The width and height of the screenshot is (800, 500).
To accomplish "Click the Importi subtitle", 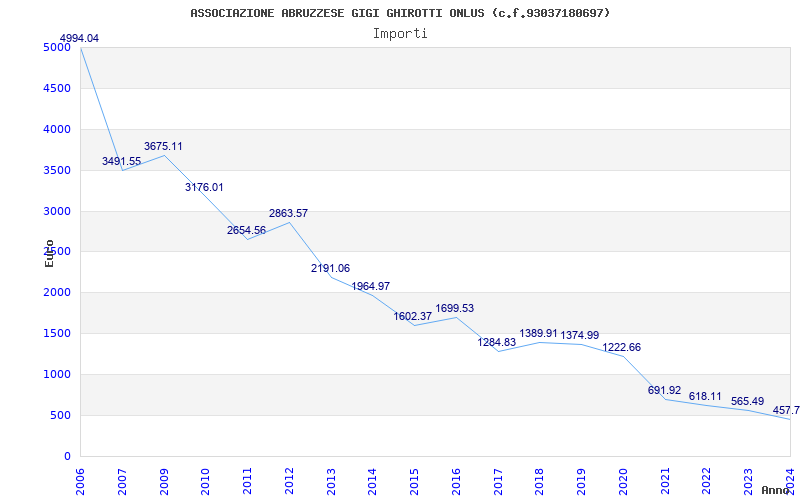I will click(400, 34).
